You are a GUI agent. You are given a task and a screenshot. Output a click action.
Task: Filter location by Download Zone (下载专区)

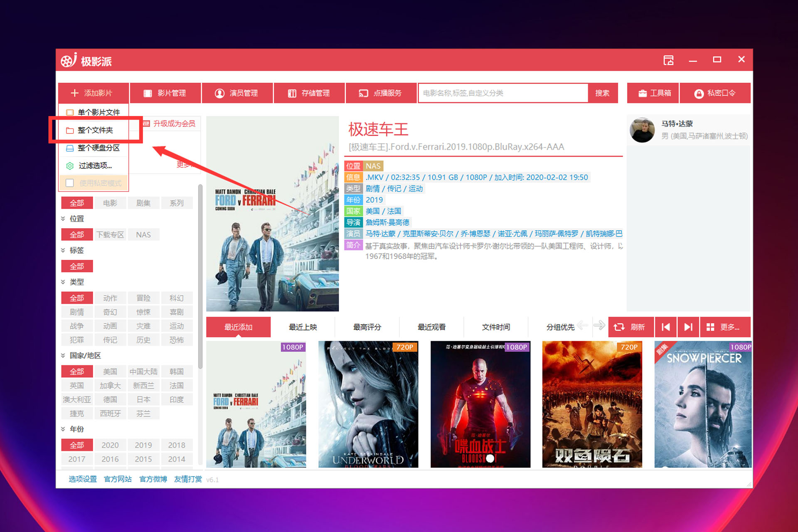pyautogui.click(x=110, y=235)
